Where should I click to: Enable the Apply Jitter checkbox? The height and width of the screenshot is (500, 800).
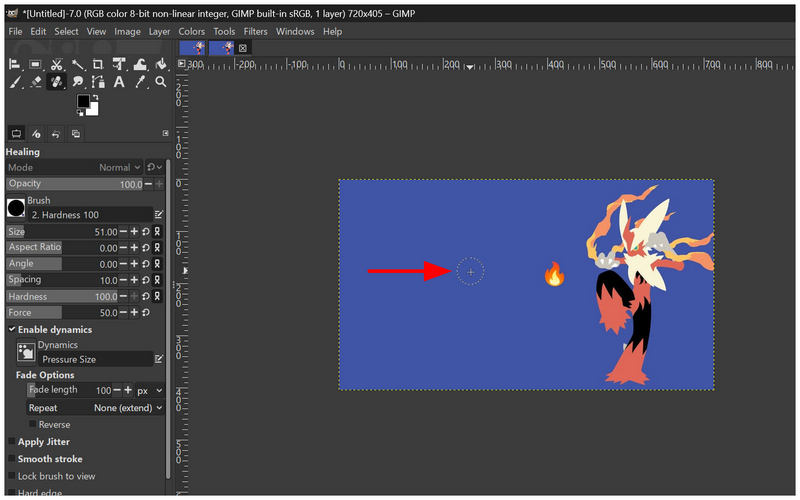point(12,441)
